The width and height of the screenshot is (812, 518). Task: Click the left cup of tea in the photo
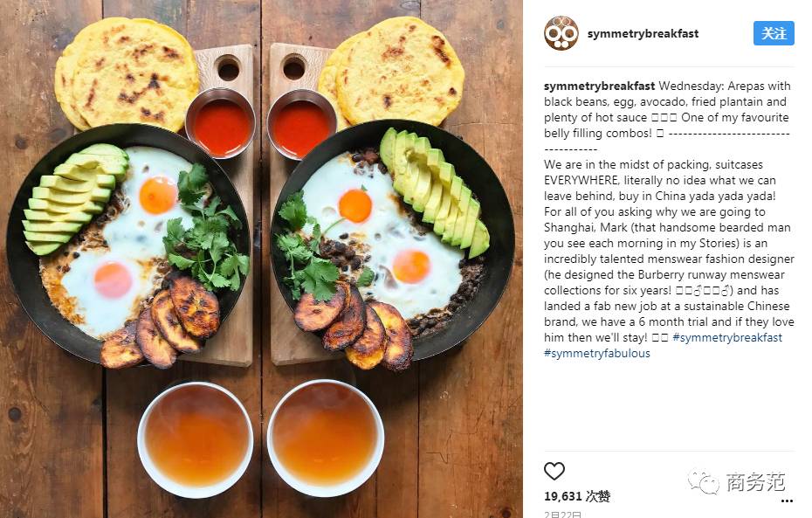196,439
